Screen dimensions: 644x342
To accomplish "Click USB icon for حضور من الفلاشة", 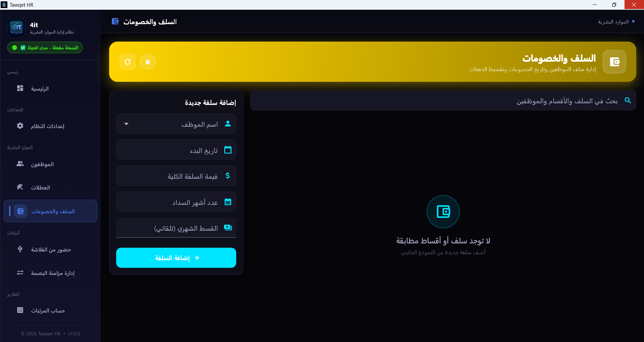I will click(x=20, y=249).
